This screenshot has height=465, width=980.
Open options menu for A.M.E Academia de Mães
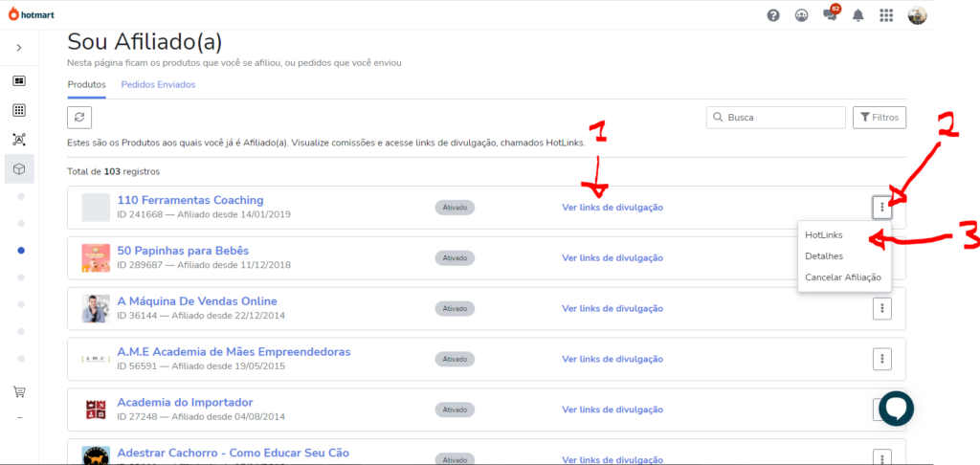pyautogui.click(x=882, y=358)
